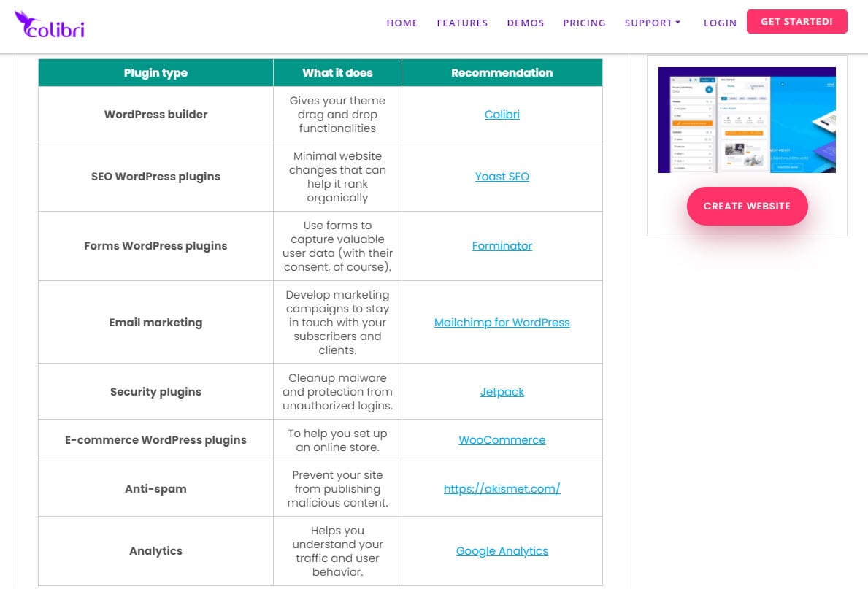Click the CREATE WEBSITE button
The width and height of the screenshot is (868, 589).
[747, 206]
